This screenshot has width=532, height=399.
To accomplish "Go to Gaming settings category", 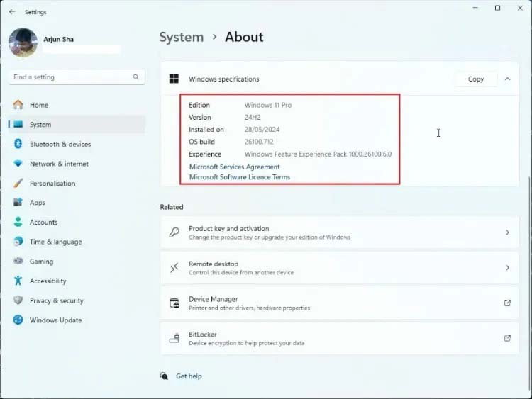I will click(x=41, y=262).
